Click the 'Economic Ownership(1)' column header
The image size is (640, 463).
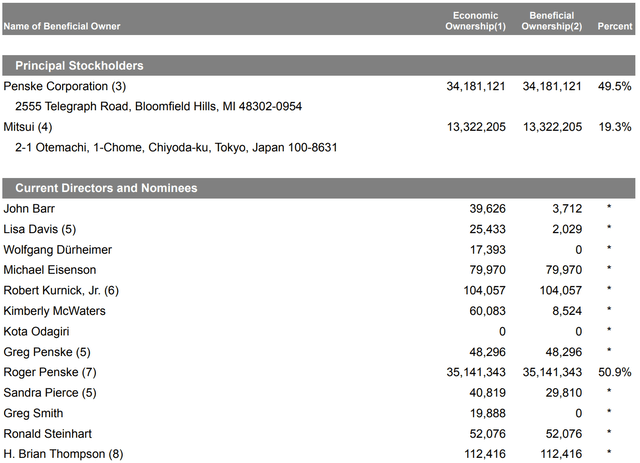(x=476, y=21)
